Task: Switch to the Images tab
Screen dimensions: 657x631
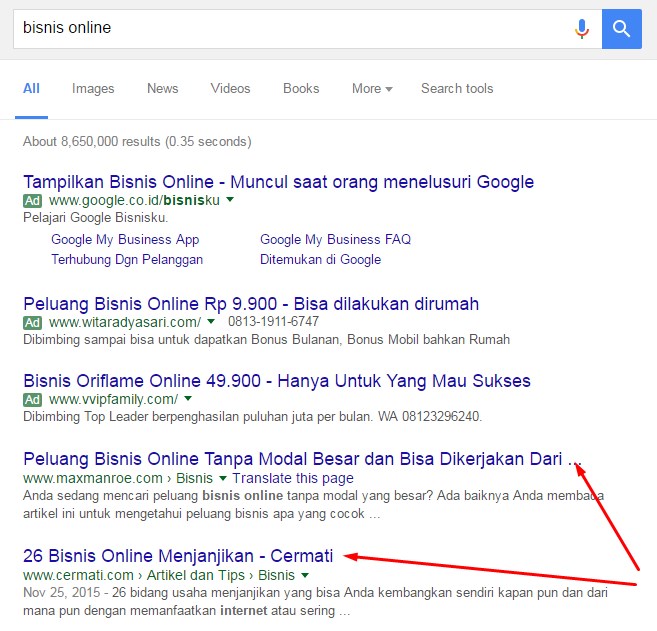Action: (93, 88)
